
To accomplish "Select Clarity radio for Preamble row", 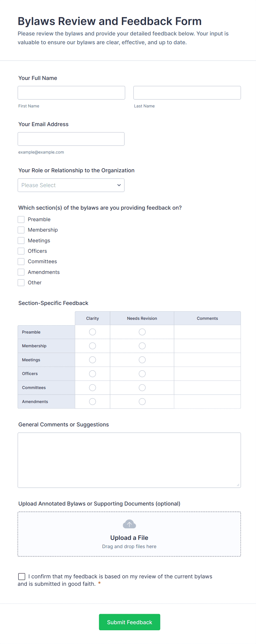I will pyautogui.click(x=92, y=332).
